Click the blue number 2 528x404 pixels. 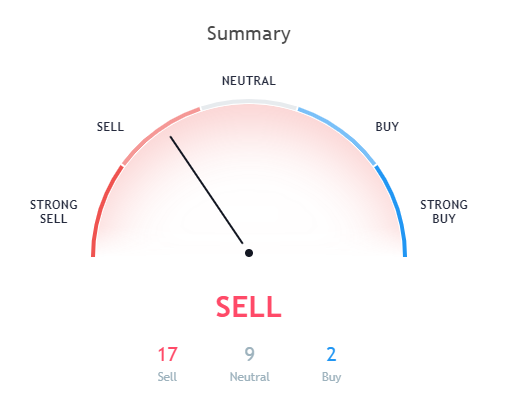click(331, 355)
